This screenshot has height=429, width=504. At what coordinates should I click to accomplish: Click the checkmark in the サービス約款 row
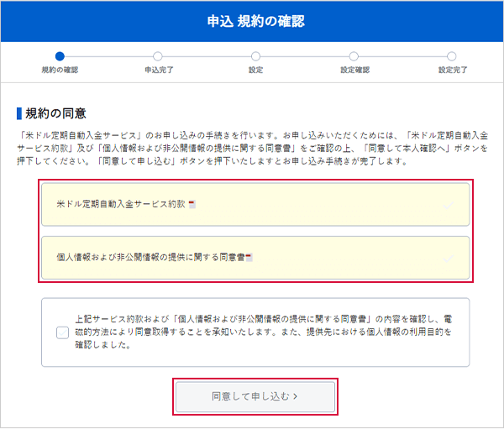(x=448, y=206)
